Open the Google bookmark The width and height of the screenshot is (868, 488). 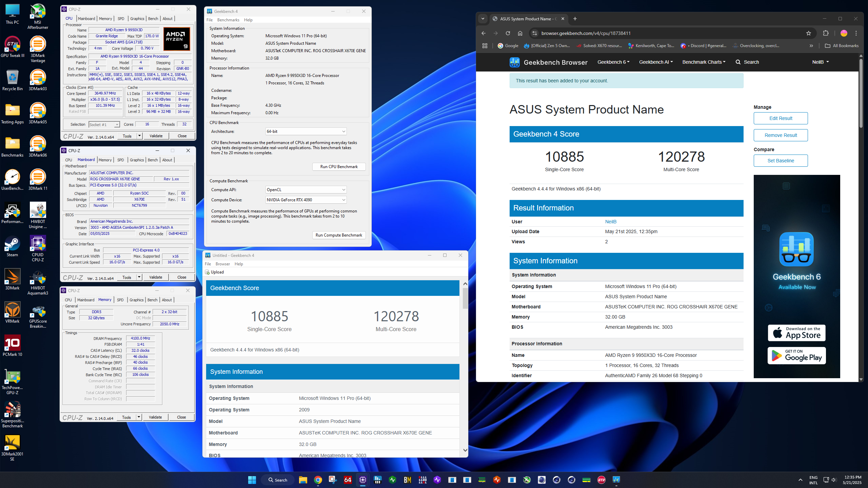(508, 46)
